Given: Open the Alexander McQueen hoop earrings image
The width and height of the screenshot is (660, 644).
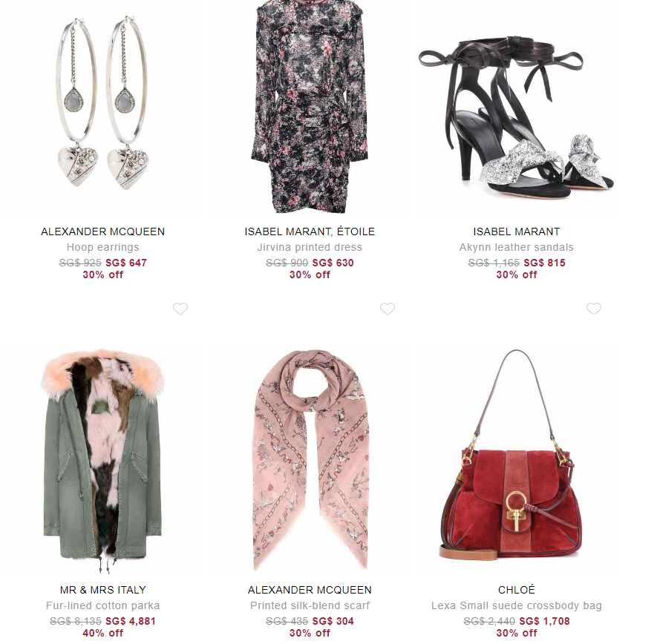Looking at the screenshot, I should coord(102,103).
